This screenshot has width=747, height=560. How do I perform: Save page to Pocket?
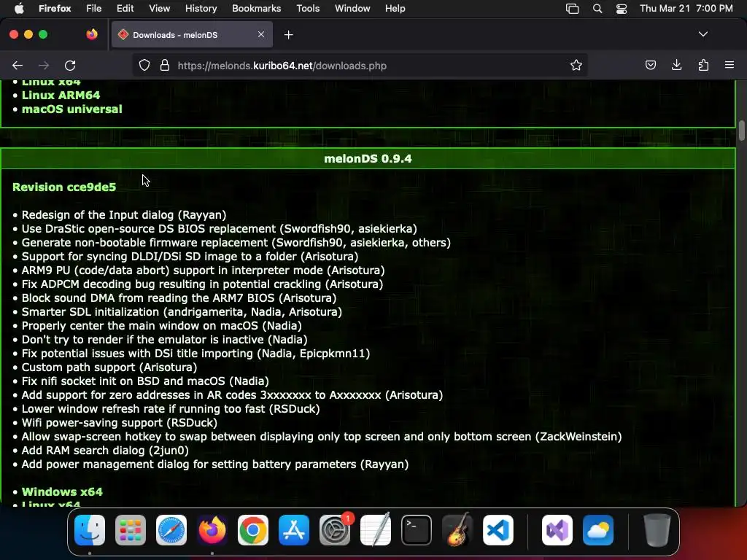650,65
